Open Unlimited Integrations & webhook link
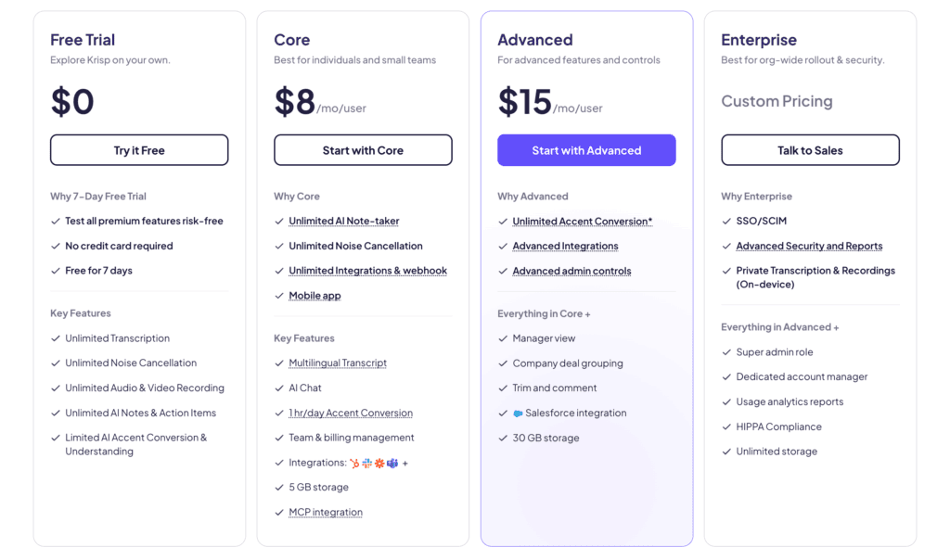Viewport: 950px width, 560px height. tap(367, 271)
